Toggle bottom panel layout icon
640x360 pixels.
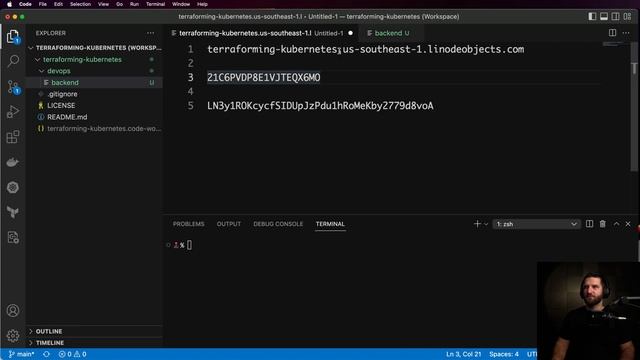(604, 16)
